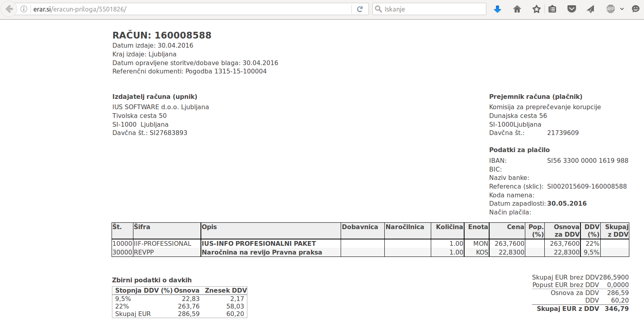This screenshot has height=326, width=644.
Task: Click due date '30.05.2016'
Action: click(567, 203)
